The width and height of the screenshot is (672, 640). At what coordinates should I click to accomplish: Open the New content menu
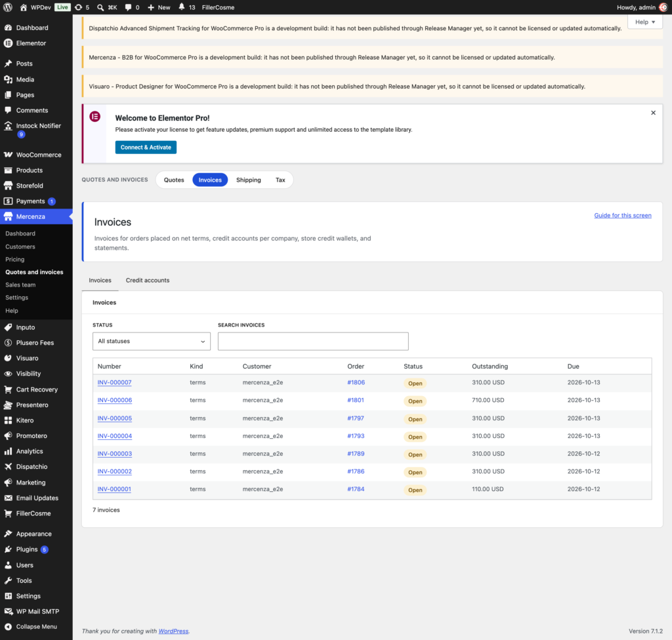(159, 7)
